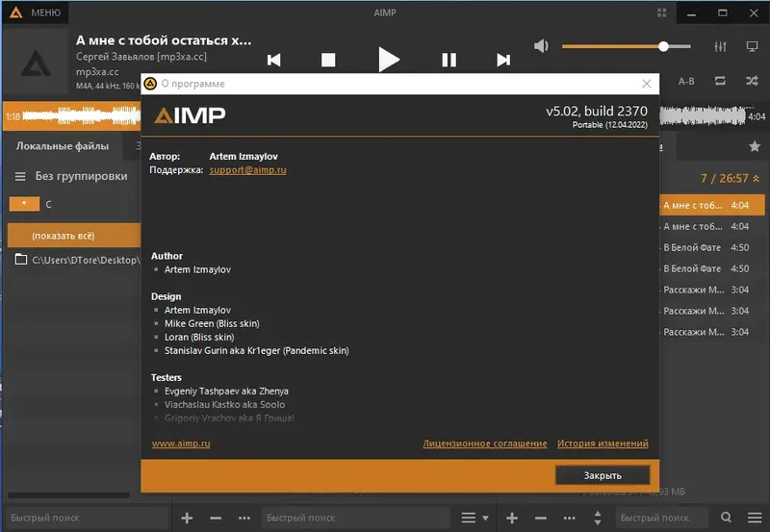The image size is (770, 532).
Task: Remove items with the left minus icon
Action: click(x=216, y=518)
